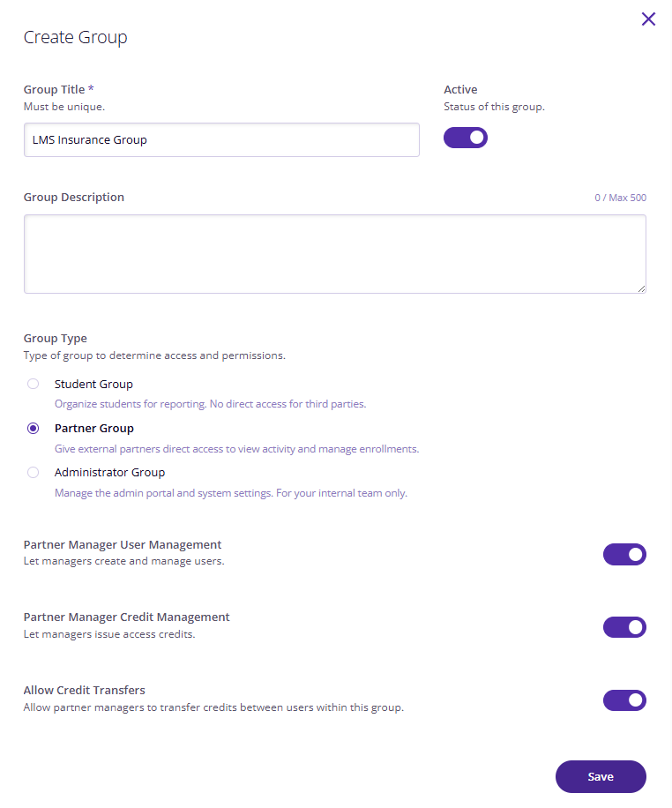Click the 'Organize students for reporting' helper text
Screen dimensions: 672x808
[210, 404]
